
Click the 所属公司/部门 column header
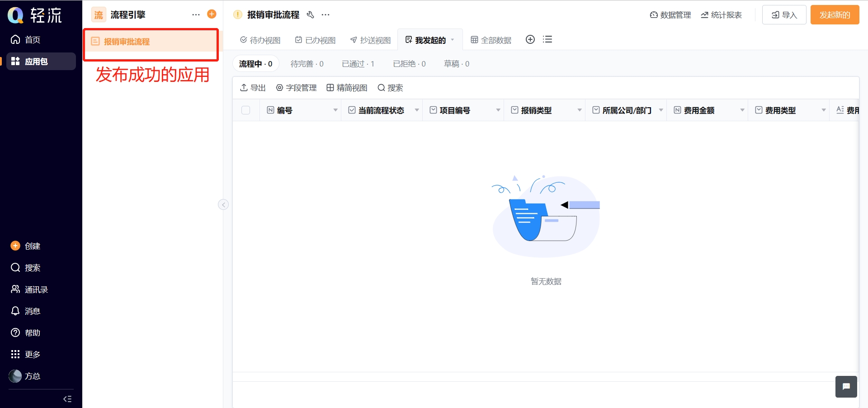coord(627,110)
